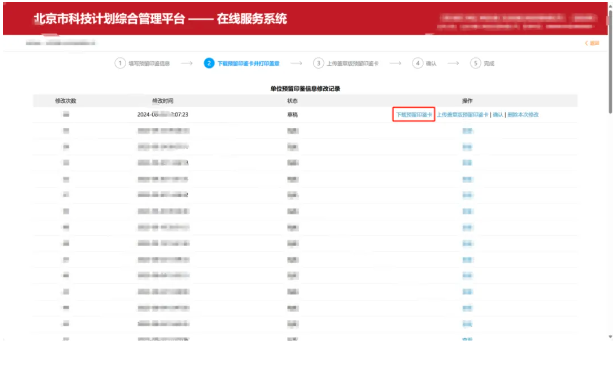The image size is (615, 380).
Task: Click the 操作 column header
Action: coord(467,101)
